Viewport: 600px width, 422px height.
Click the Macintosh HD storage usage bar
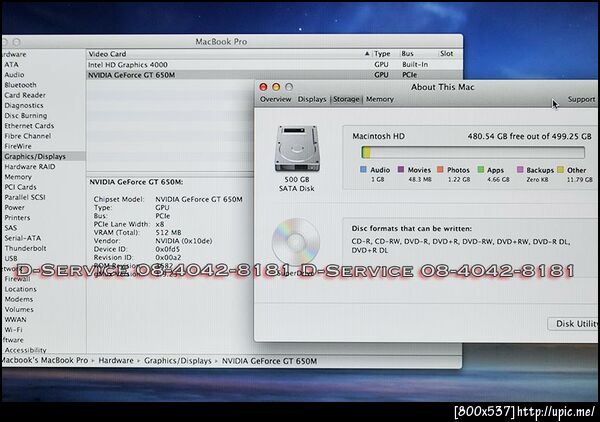(x=473, y=152)
